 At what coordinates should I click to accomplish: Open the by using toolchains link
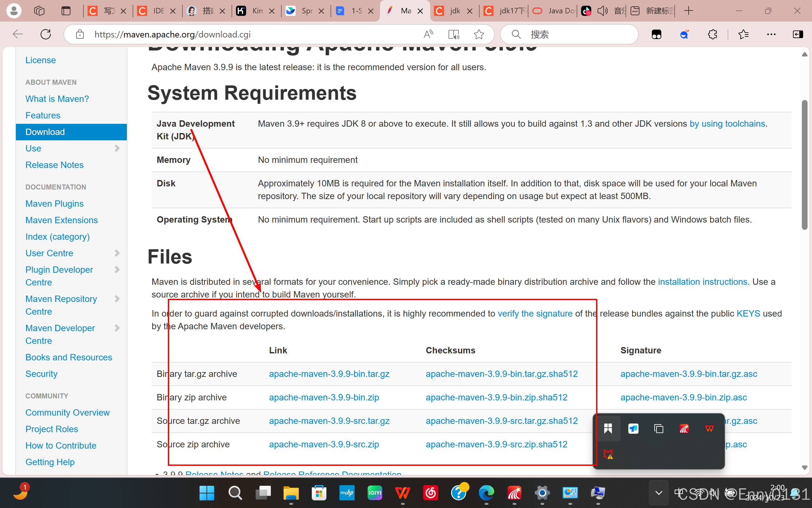727,124
